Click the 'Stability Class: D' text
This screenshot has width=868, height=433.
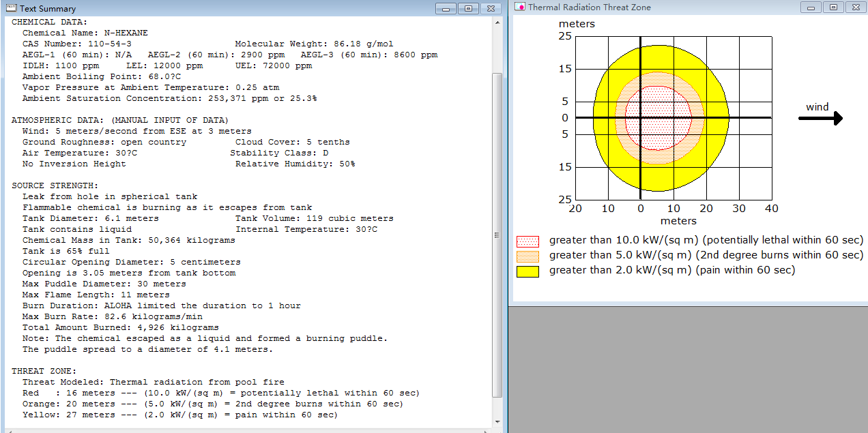pyautogui.click(x=279, y=153)
